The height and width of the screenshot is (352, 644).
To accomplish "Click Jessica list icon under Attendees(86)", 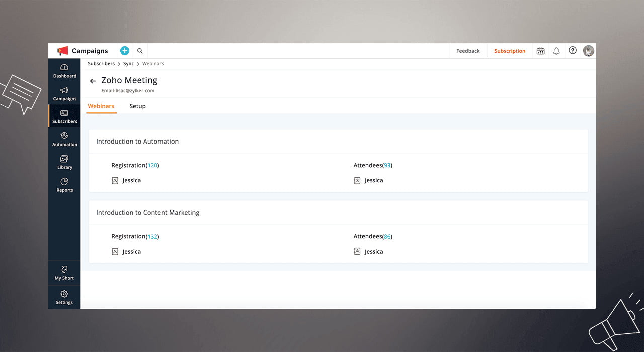I will coord(357,251).
